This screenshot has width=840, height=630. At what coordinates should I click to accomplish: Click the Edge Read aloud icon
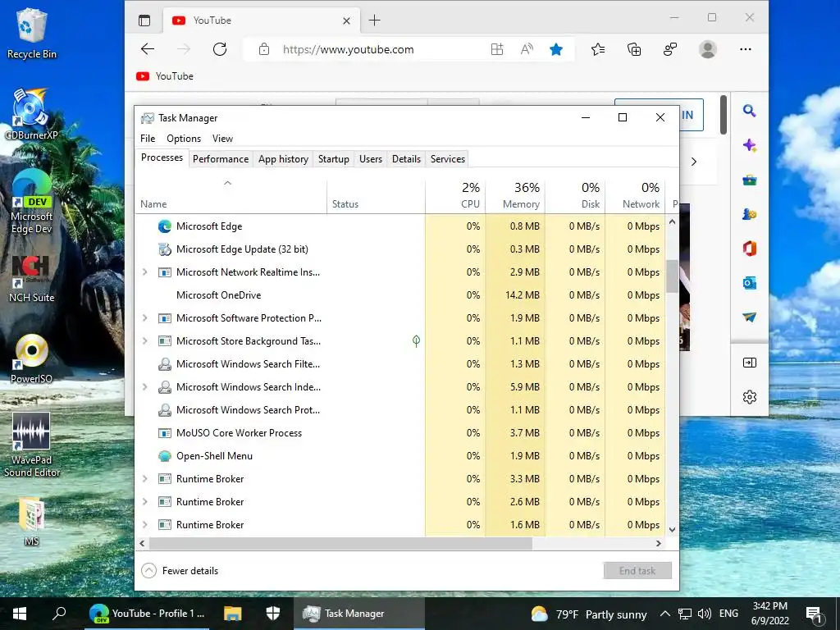527,49
